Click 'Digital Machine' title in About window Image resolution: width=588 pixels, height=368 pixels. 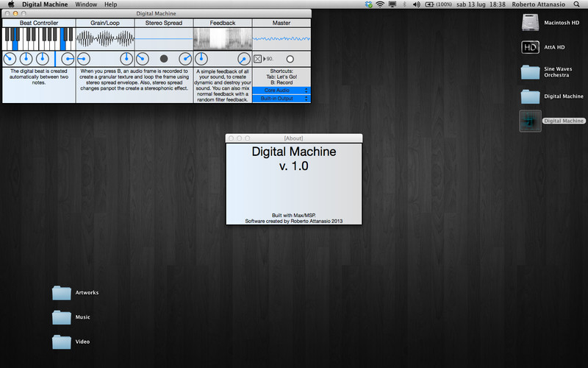click(293, 152)
